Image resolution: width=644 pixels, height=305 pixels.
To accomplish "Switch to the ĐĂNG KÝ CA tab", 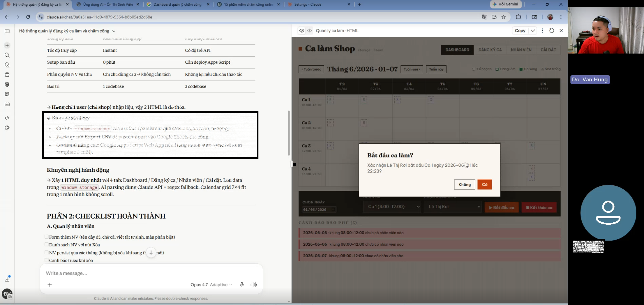I will [490, 50].
